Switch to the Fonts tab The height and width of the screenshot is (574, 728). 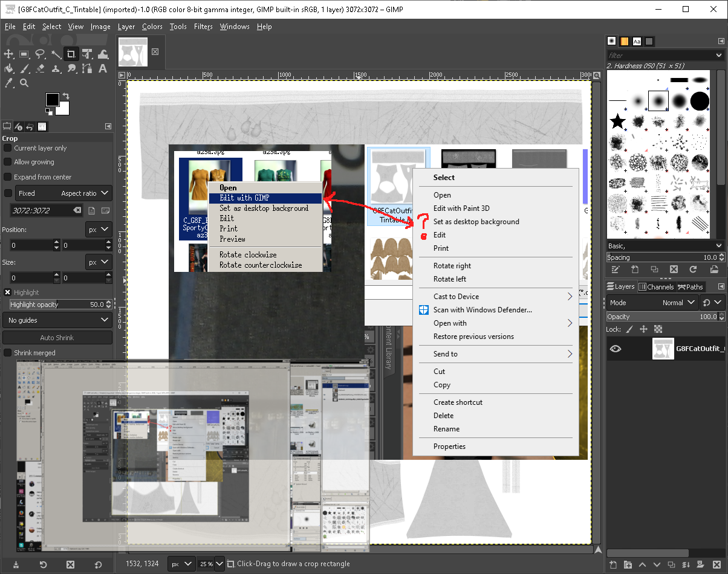[637, 41]
